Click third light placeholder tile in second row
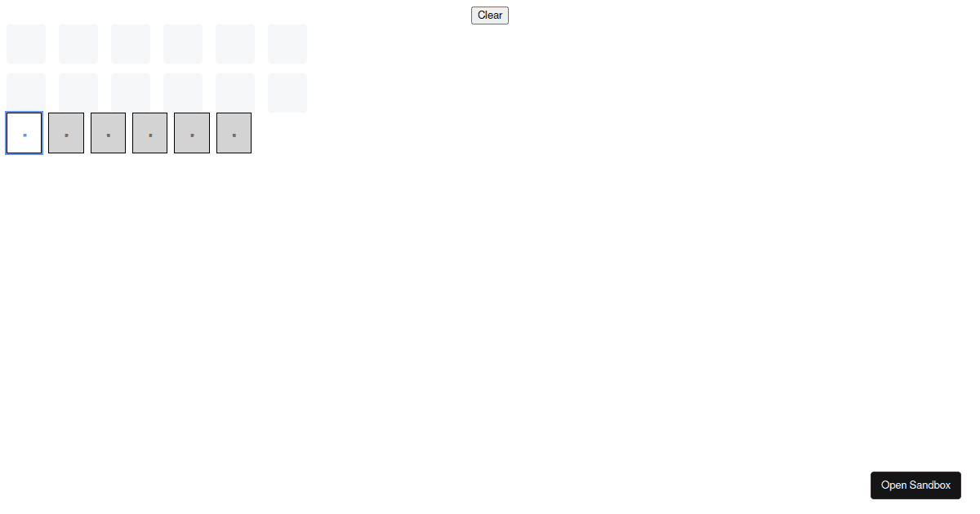The width and height of the screenshot is (980, 514). 131,93
